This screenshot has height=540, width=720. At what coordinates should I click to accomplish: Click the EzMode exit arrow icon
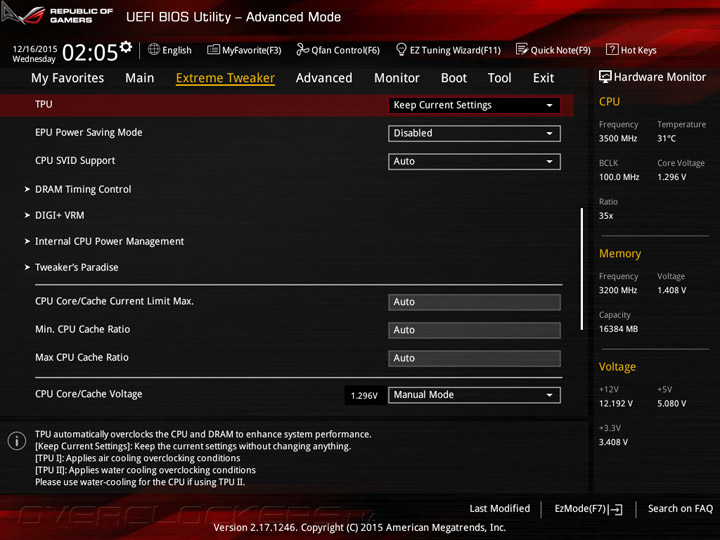click(616, 509)
